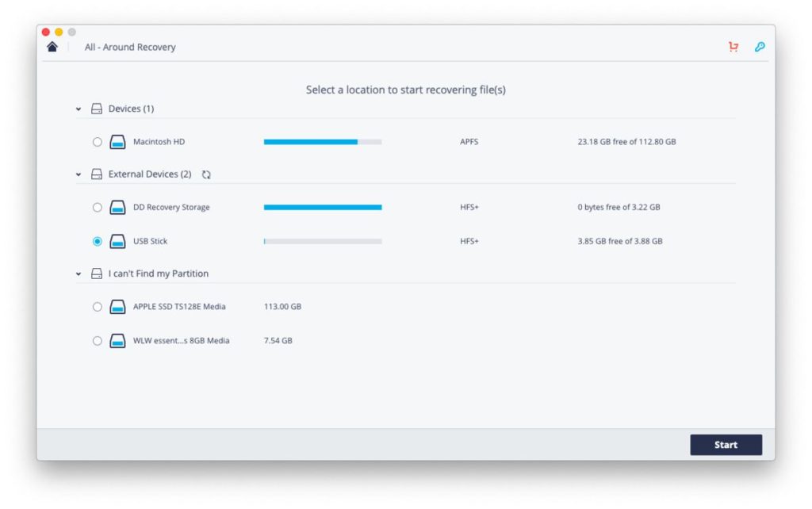Image resolution: width=812 pixels, height=509 pixels.
Task: Open the All - Around Recovery breadcrumb
Action: [130, 47]
